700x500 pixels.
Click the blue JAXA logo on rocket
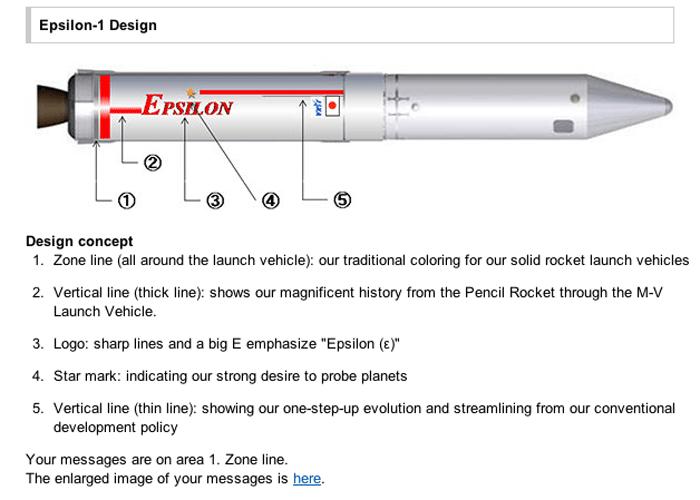pyautogui.click(x=318, y=107)
